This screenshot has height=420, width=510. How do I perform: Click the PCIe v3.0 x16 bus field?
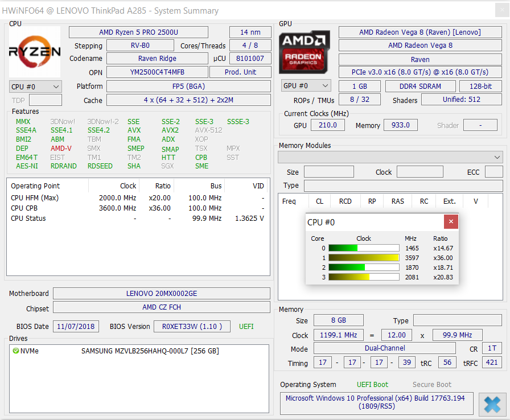point(420,72)
